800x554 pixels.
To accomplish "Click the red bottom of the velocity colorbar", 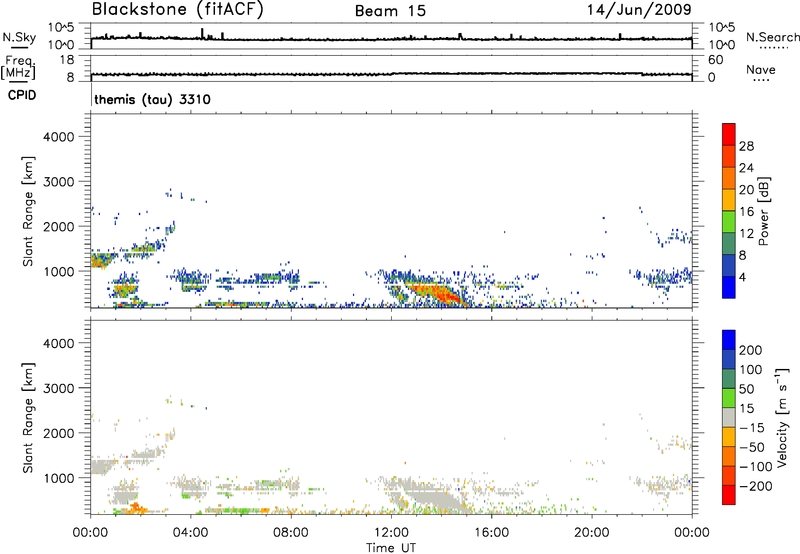I will click(x=729, y=495).
